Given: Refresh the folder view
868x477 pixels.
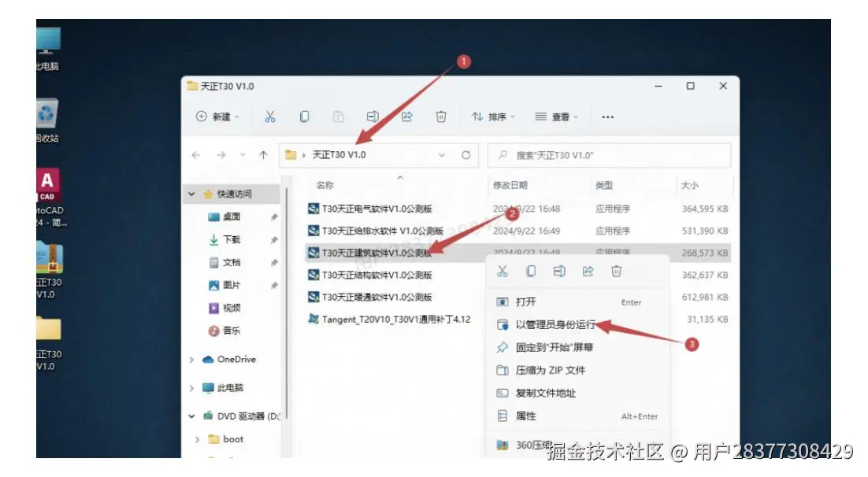Looking at the screenshot, I should [x=466, y=155].
